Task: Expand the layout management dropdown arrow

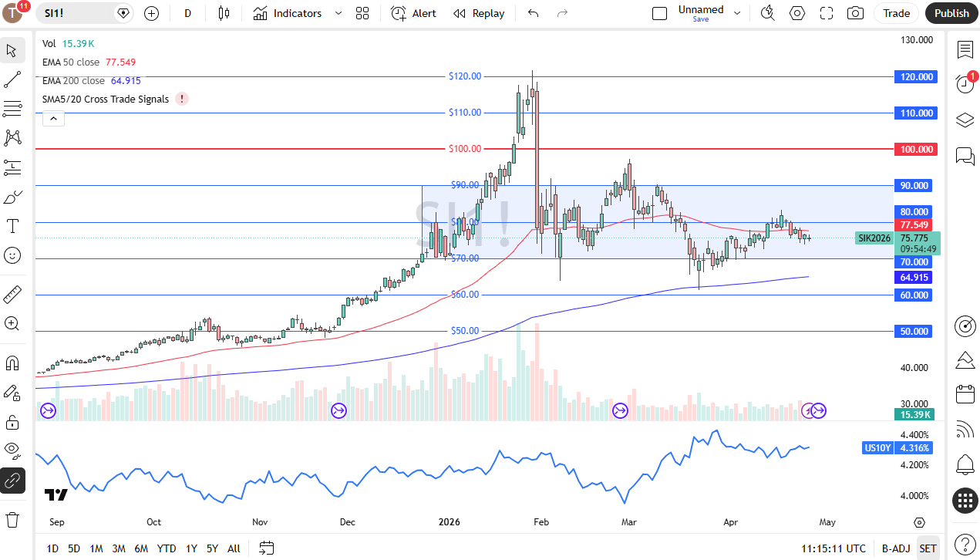Action: pyautogui.click(x=737, y=13)
